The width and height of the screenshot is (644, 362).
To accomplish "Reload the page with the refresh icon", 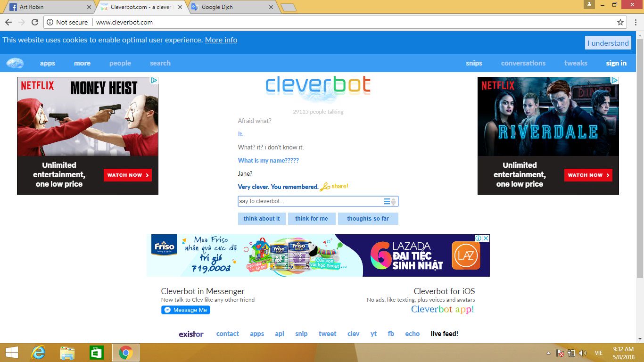I will pyautogui.click(x=35, y=22).
